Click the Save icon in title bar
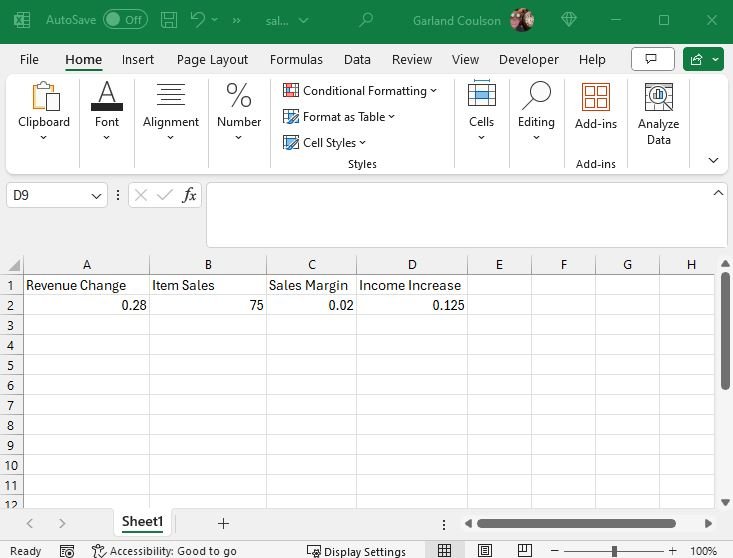Screen dimensions: 733x558 coord(169,20)
